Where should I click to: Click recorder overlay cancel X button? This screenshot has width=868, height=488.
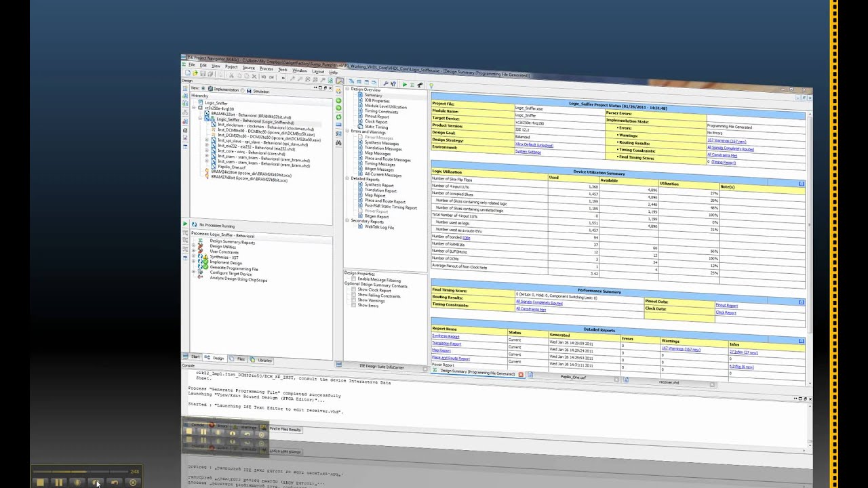coord(133,483)
